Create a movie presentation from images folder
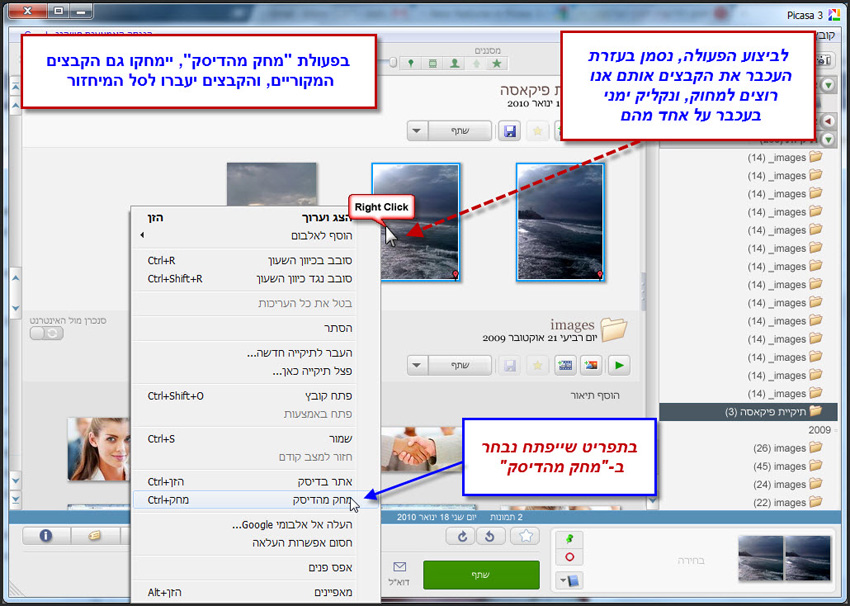 (565, 365)
